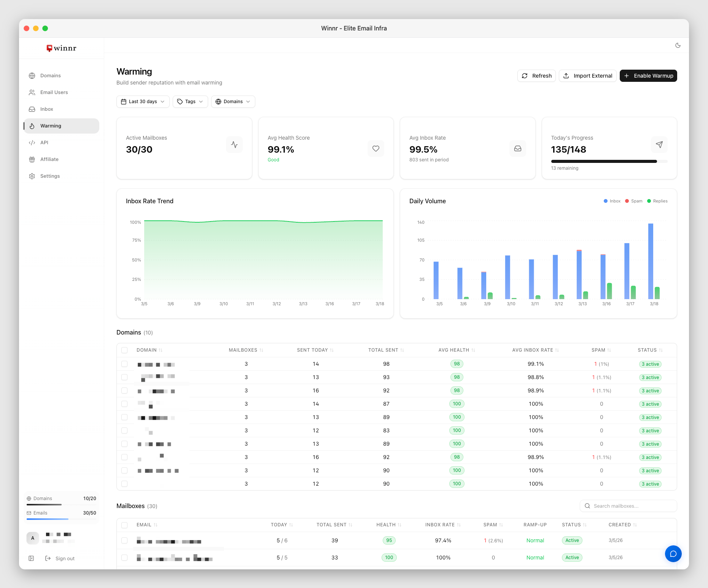708x588 pixels.
Task: Open the API section icon
Action: (32, 142)
